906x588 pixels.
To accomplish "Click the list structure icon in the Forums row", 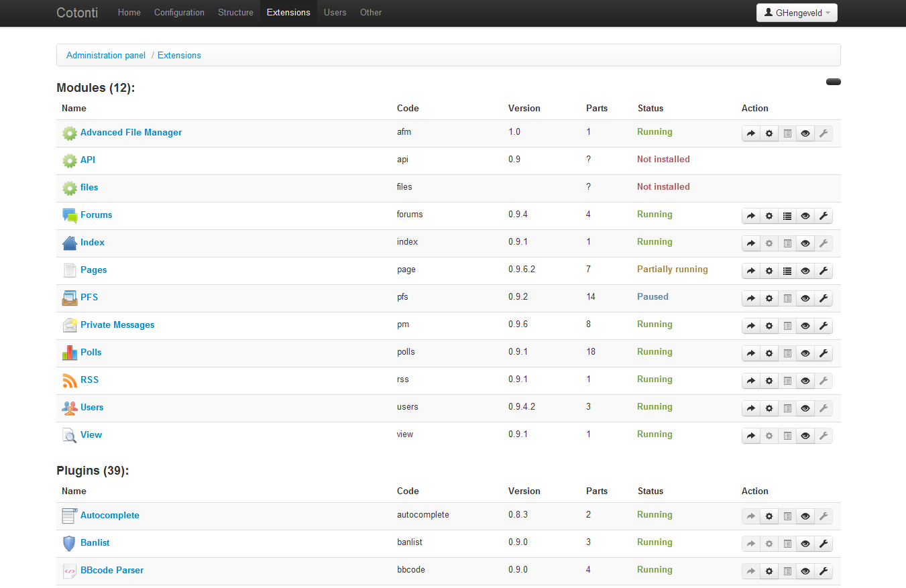I will (x=787, y=216).
